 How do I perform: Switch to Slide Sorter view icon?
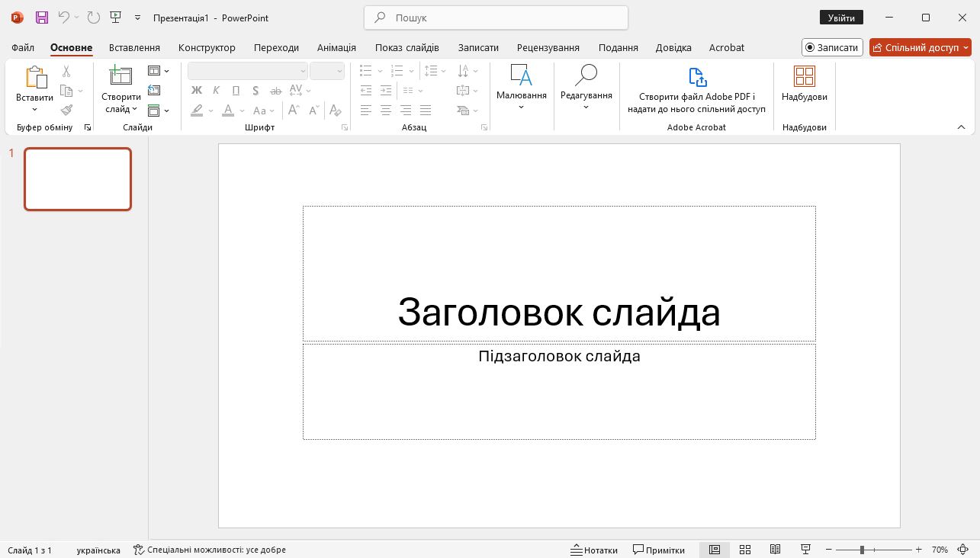(x=745, y=550)
